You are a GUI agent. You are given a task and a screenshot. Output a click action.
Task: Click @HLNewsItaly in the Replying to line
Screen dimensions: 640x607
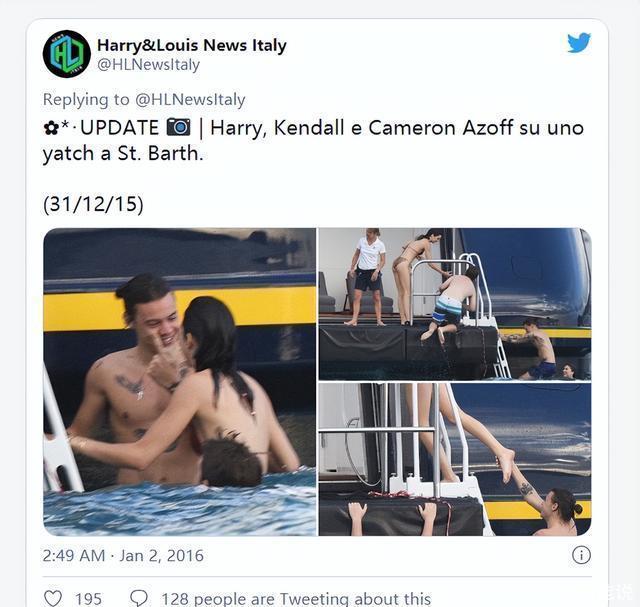190,99
